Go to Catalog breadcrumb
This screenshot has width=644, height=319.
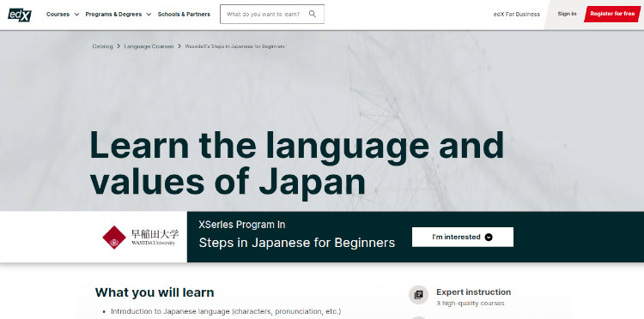(102, 46)
